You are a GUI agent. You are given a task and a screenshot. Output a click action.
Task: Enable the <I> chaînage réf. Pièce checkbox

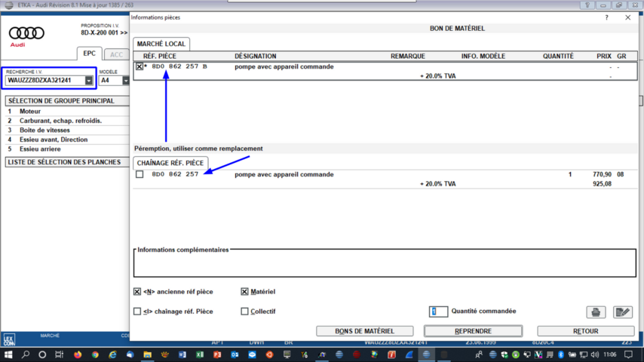tap(137, 311)
